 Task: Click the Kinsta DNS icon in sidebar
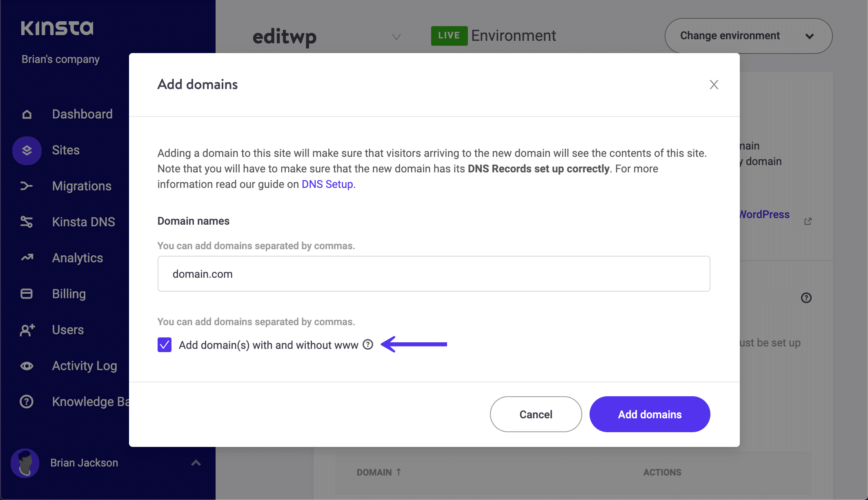click(27, 222)
